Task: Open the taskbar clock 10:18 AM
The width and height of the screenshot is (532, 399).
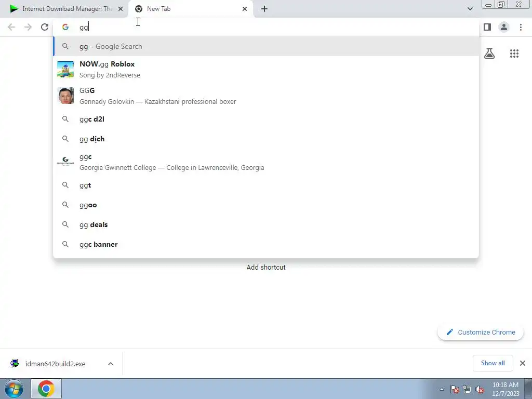Action: [506, 389]
